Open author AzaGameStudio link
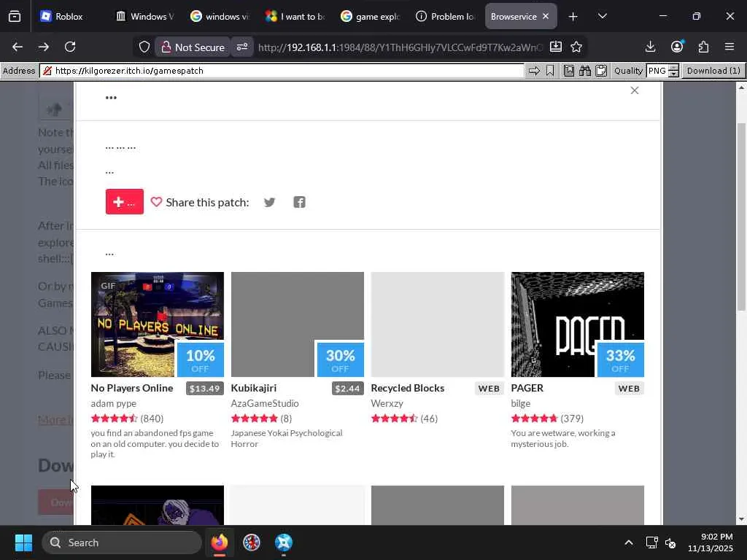This screenshot has height=560, width=747. coord(265,403)
